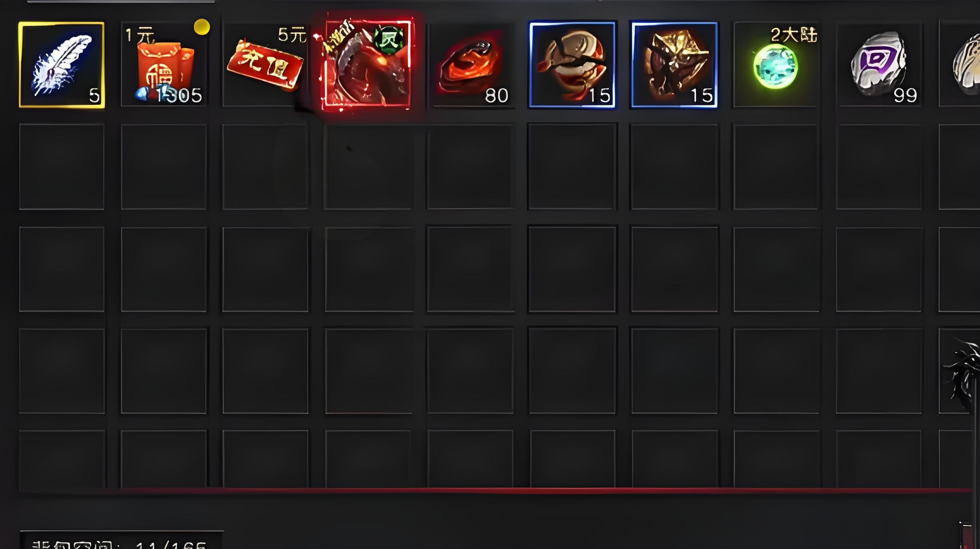The image size is (980, 549).
Task: Select empty slot directly below the feather
Action: point(62,167)
